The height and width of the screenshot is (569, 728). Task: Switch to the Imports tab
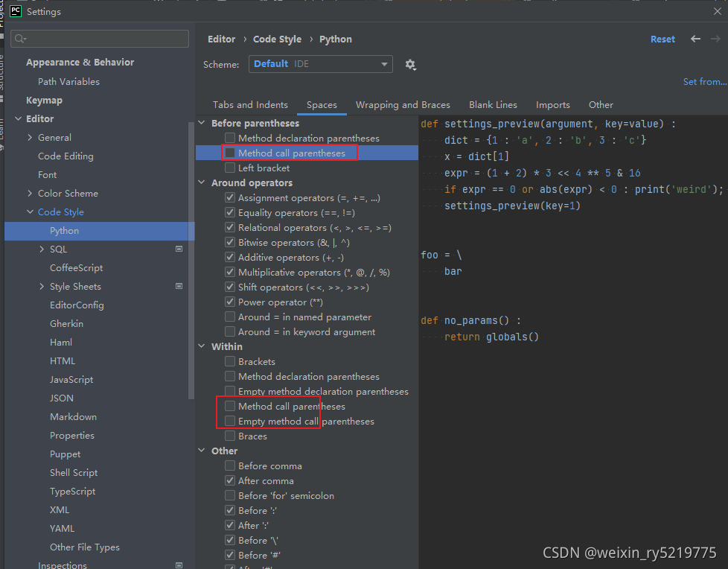tap(553, 105)
